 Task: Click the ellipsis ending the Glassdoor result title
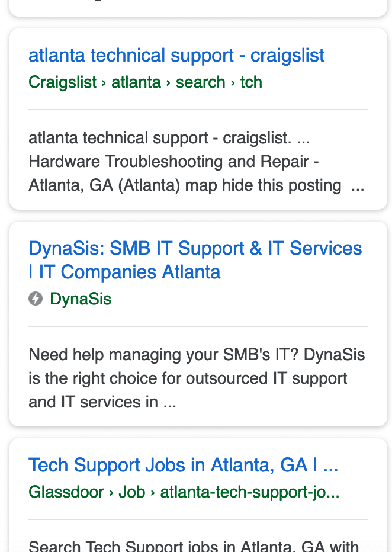pos(331,466)
